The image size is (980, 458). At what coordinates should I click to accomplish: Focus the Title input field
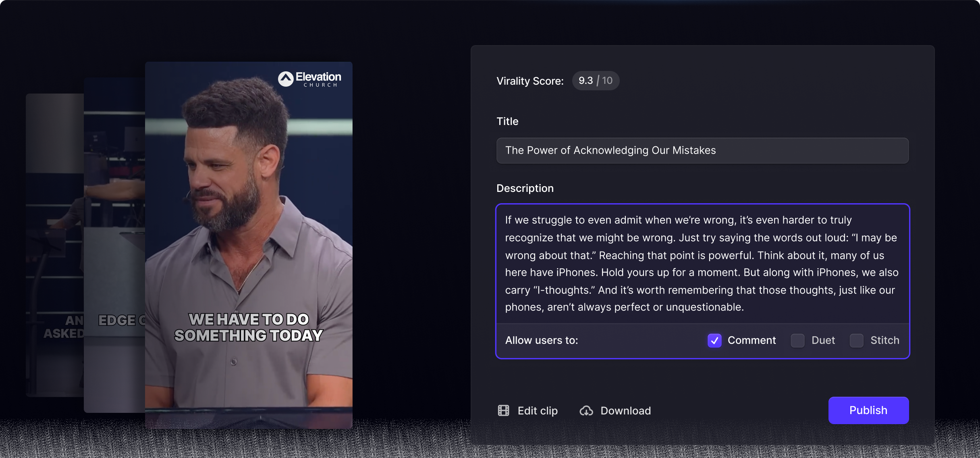[x=702, y=150]
